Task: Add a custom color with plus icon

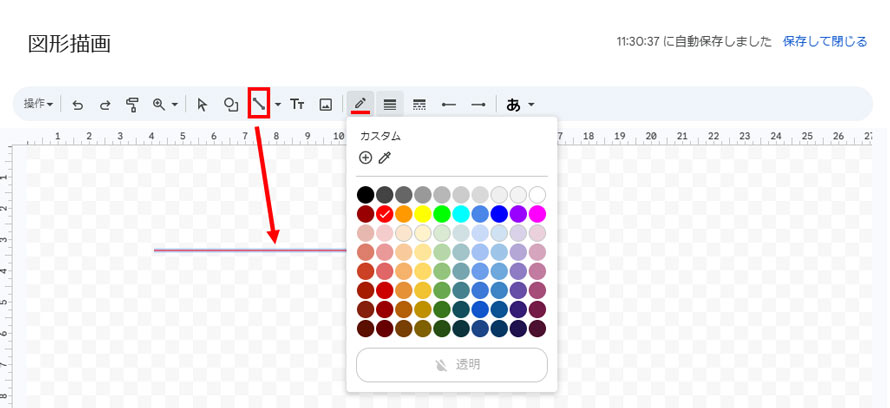Action: pos(366,158)
